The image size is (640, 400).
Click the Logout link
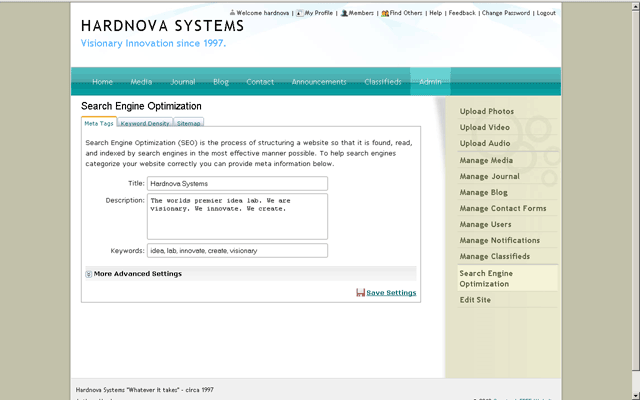546,14
